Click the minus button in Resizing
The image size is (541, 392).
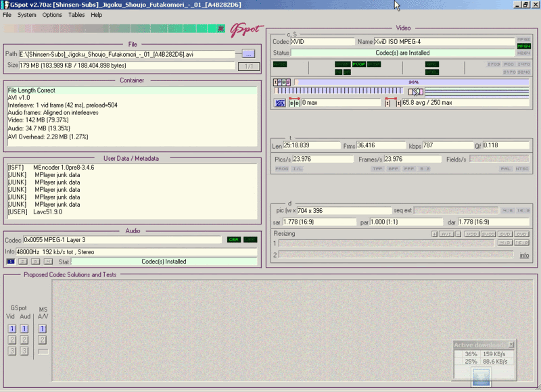458,234
